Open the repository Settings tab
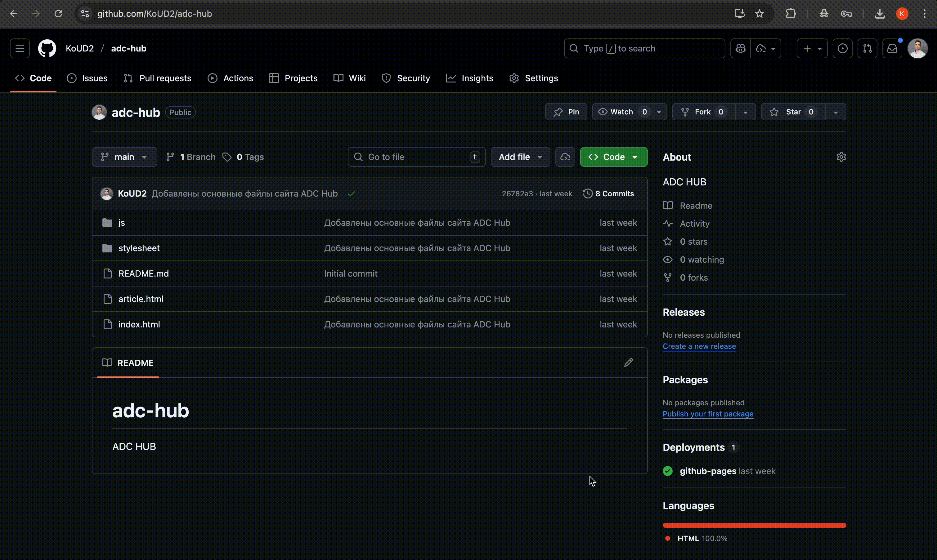Image resolution: width=937 pixels, height=560 pixels. pos(533,78)
